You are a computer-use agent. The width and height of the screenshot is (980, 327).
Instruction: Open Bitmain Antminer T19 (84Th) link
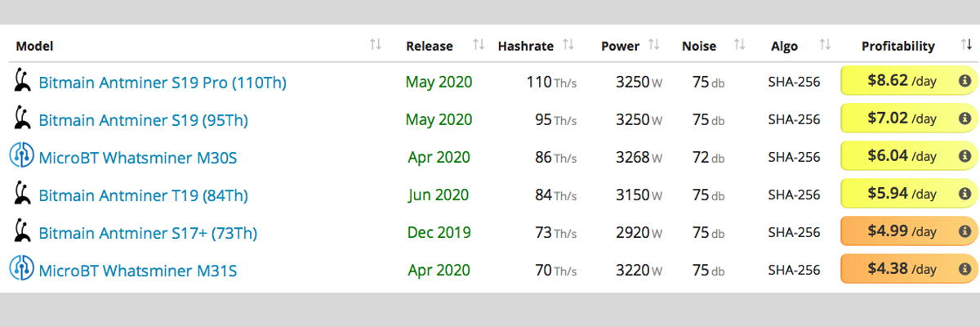coord(143,195)
